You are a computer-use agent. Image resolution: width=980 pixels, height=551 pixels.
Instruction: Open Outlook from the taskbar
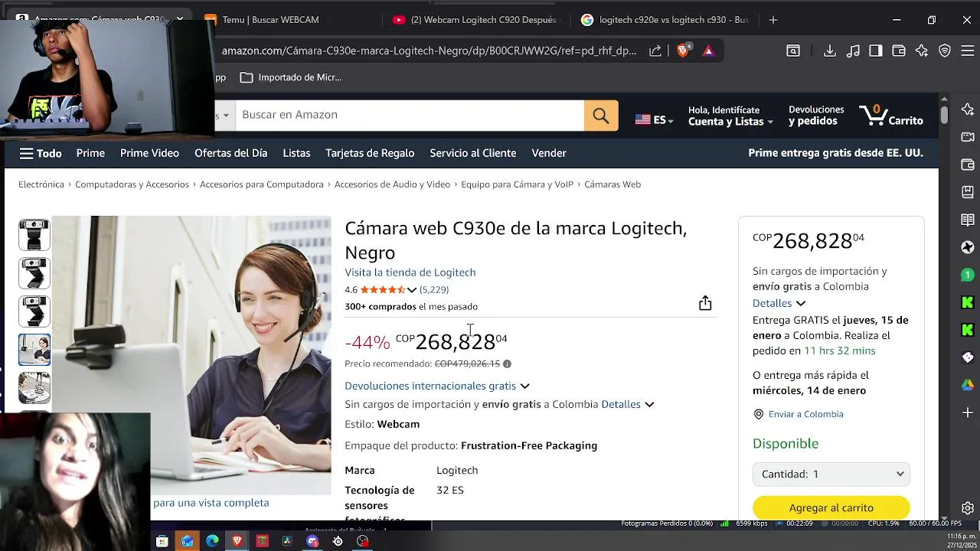tap(187, 541)
